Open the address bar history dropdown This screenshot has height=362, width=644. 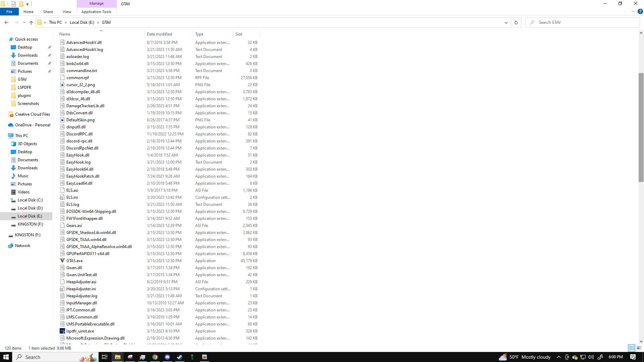506,22
